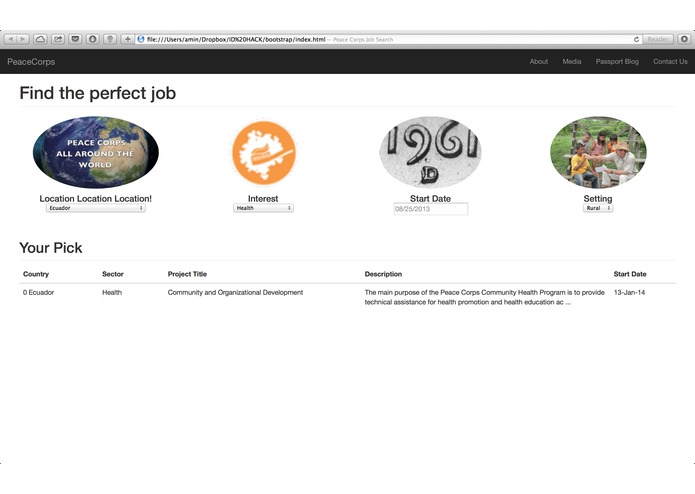
Task: Open the Ecuador location dropdown
Action: (x=96, y=208)
